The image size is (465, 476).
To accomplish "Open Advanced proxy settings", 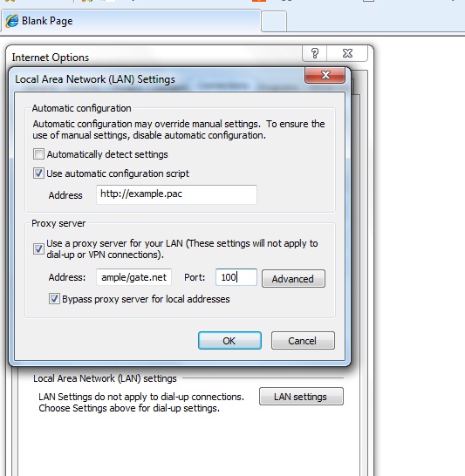I will click(293, 278).
